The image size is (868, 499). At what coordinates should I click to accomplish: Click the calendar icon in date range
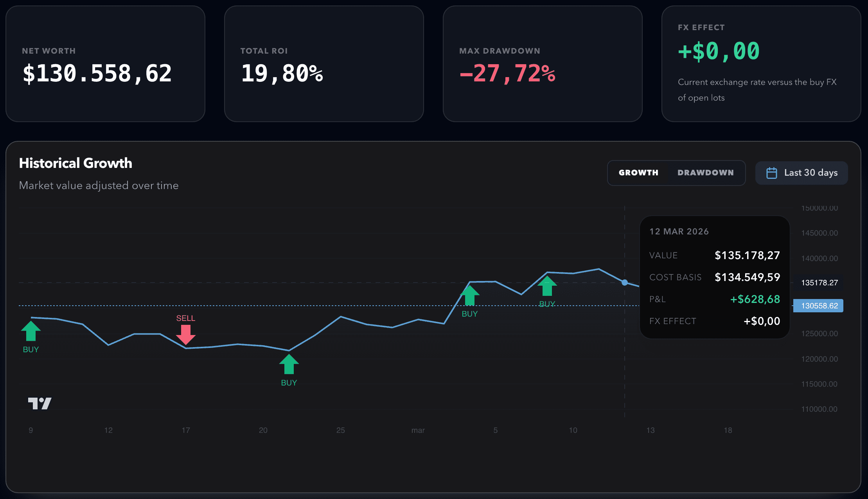click(771, 173)
